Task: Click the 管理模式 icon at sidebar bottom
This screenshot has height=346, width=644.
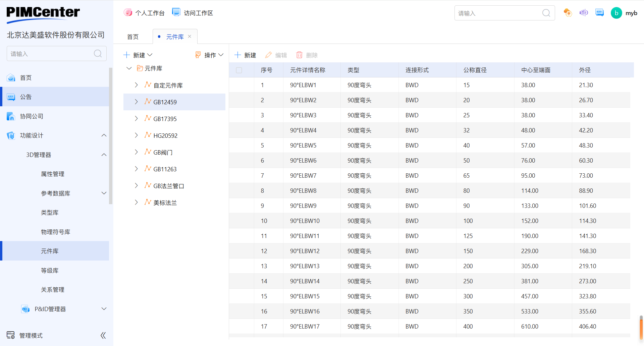Action: coord(11,335)
